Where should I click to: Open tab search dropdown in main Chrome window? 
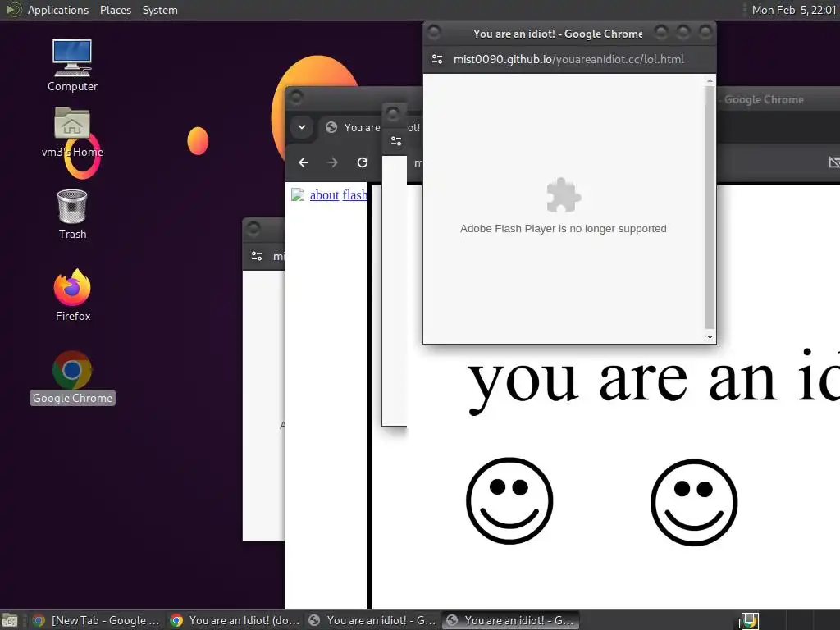[302, 127]
